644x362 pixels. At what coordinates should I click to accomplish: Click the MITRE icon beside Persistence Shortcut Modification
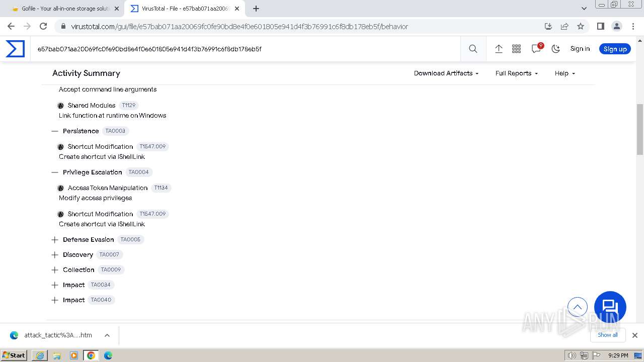click(x=60, y=147)
